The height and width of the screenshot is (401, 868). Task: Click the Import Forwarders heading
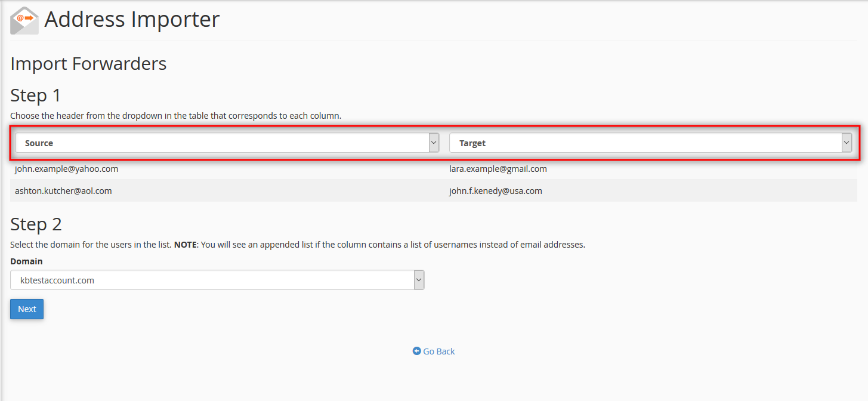pyautogui.click(x=88, y=63)
